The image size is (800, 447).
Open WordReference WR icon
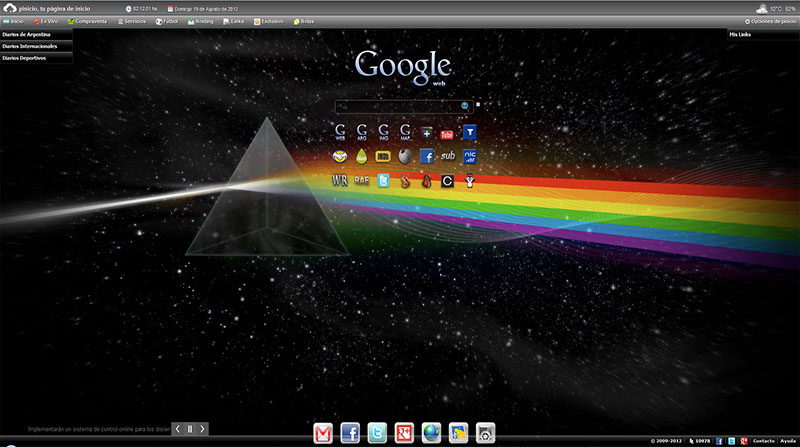coord(340,181)
